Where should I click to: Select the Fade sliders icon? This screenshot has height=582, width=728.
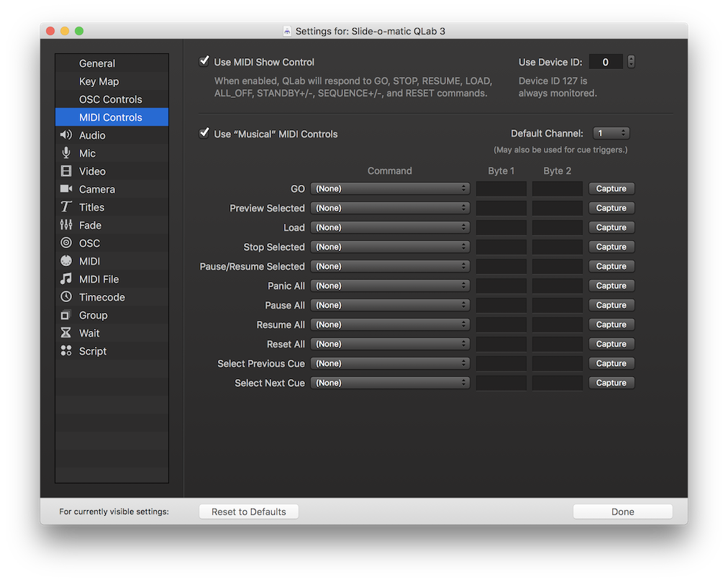coord(66,225)
